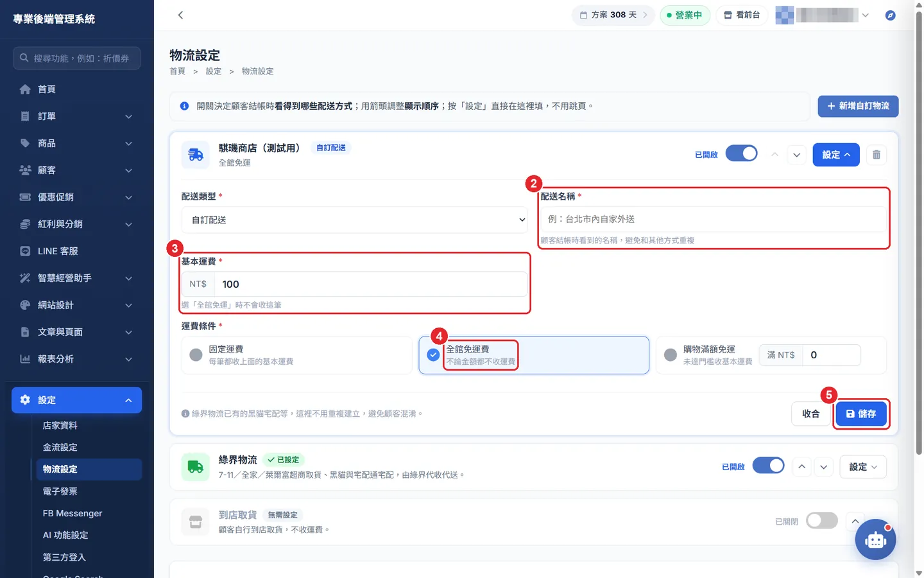Expand the 訂單 sidebar menu
The height and width of the screenshot is (578, 924).
77,116
